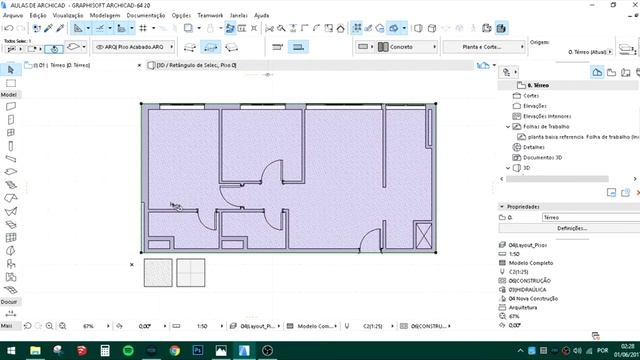Toggle the Grid Snap button
This screenshot has height=360, width=640.
click(x=143, y=28)
